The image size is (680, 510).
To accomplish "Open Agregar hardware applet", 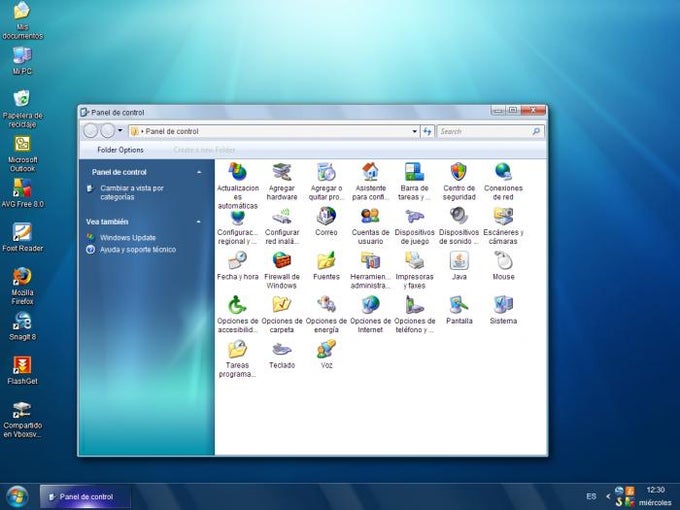I will [x=282, y=172].
